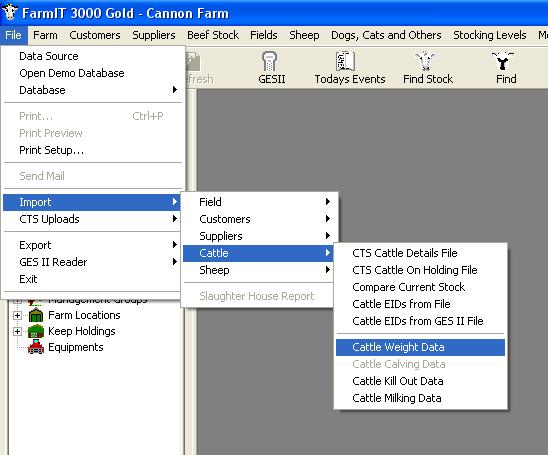Viewport: 548px width, 455px height.
Task: Click the Equipments tractor icon
Action: 36,347
